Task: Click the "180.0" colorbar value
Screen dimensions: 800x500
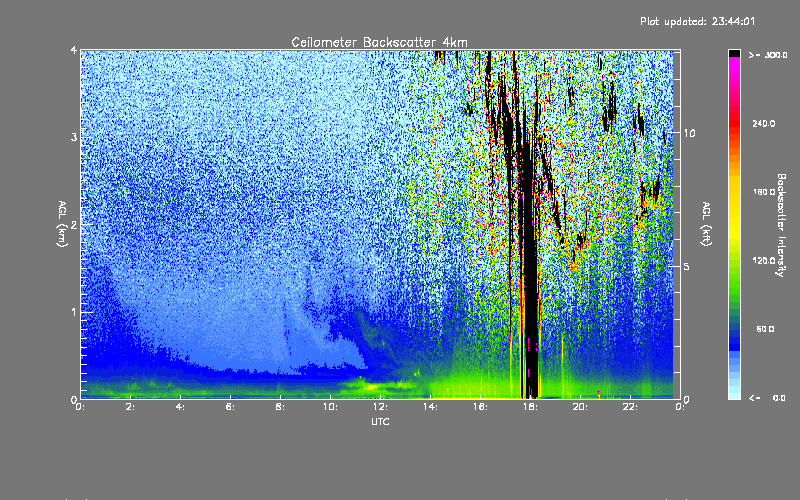Action: (764, 192)
